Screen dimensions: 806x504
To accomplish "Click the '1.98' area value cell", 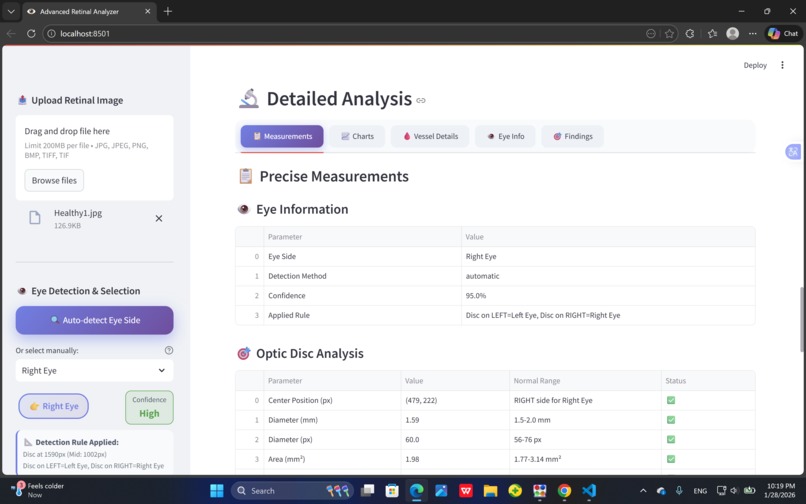I will click(x=455, y=459).
